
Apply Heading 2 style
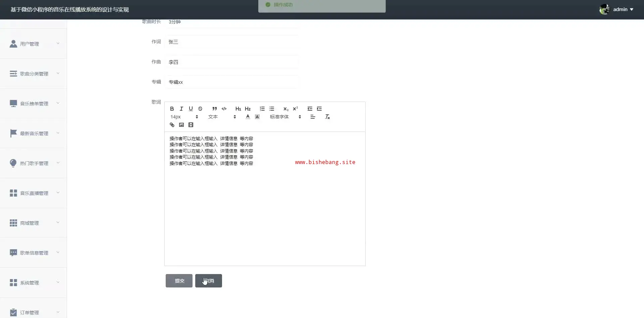(x=248, y=109)
